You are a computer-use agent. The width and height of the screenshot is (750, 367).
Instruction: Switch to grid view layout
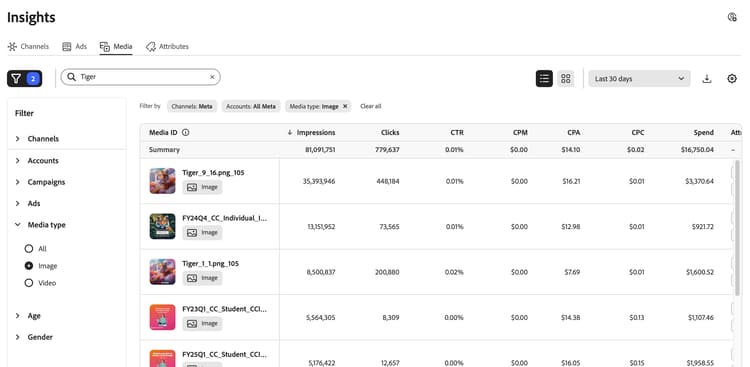coord(565,78)
